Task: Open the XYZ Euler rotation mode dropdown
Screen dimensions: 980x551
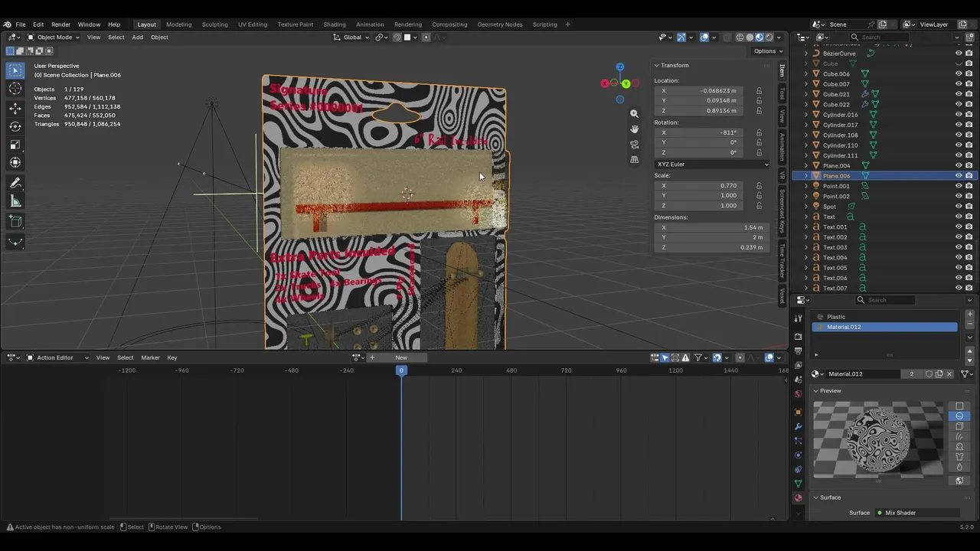Action: pyautogui.click(x=712, y=165)
